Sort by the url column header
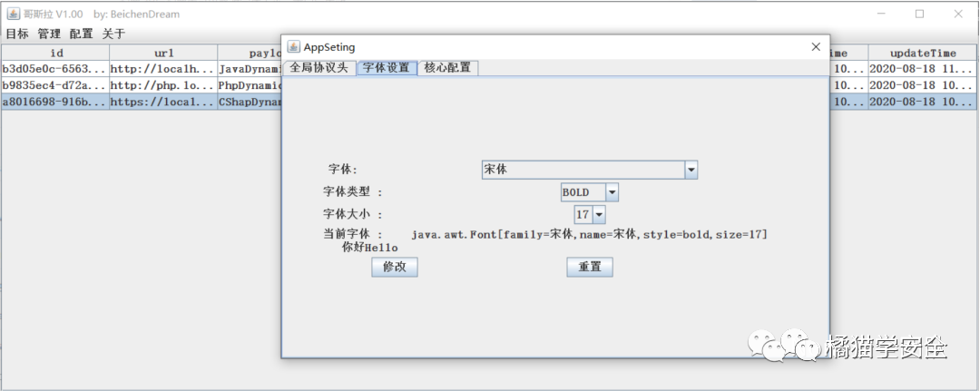Screen dimensions: 980x391 pyautogui.click(x=163, y=54)
